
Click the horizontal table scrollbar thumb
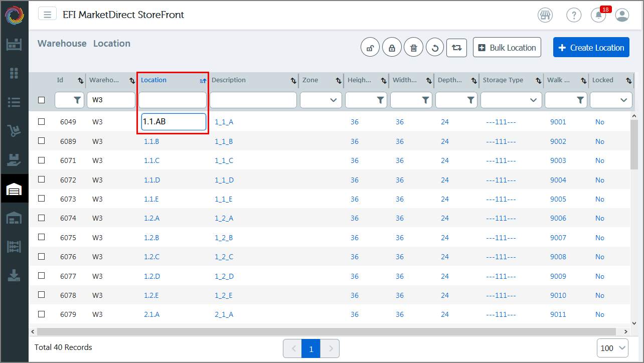(x=326, y=331)
